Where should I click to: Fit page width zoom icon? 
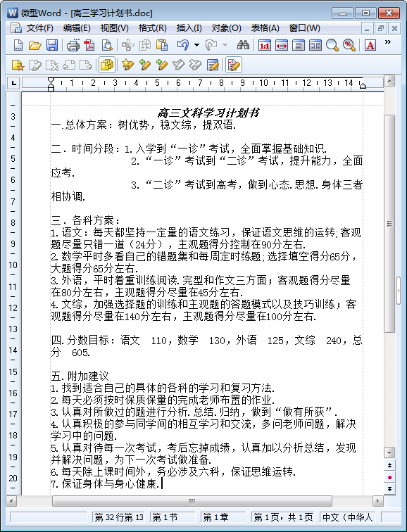(x=282, y=45)
